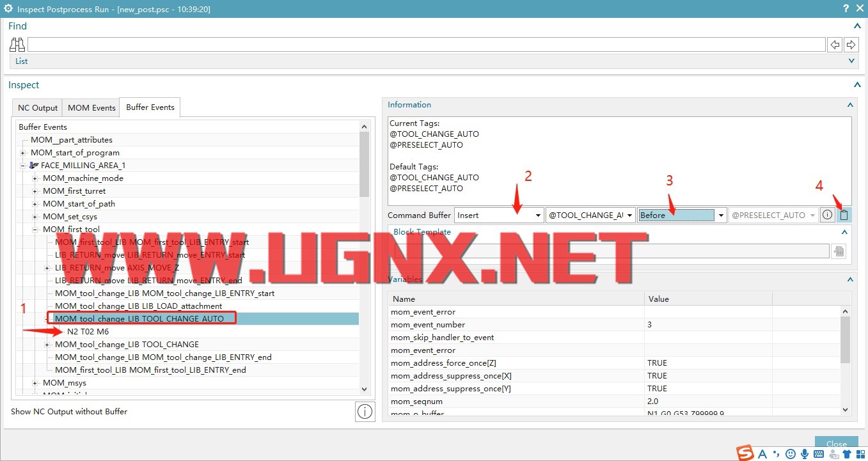This screenshot has height=461, width=868.
Task: Open the IME skin shirt icon
Action: pyautogui.click(x=847, y=454)
